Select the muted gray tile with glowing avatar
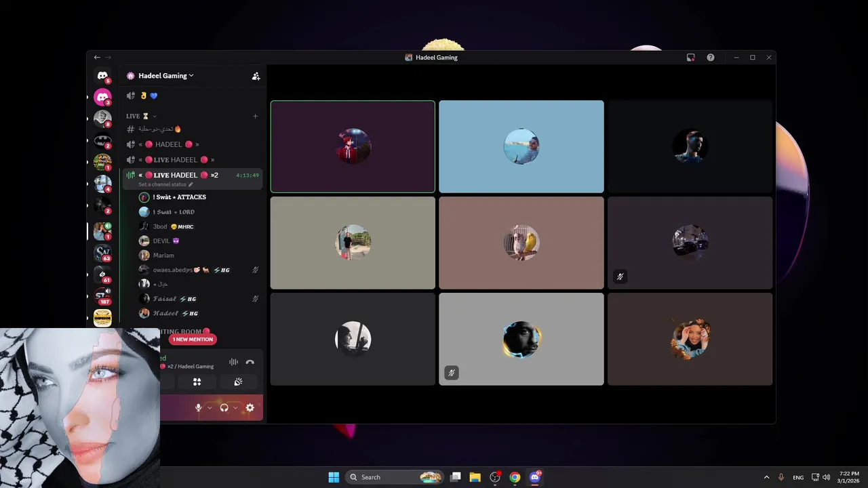 point(521,339)
